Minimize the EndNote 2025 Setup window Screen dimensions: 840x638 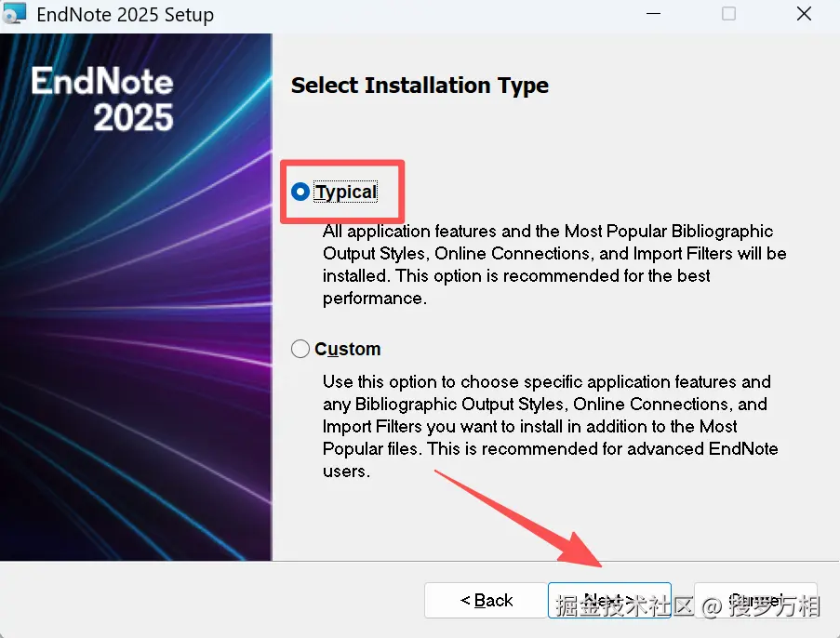click(653, 13)
